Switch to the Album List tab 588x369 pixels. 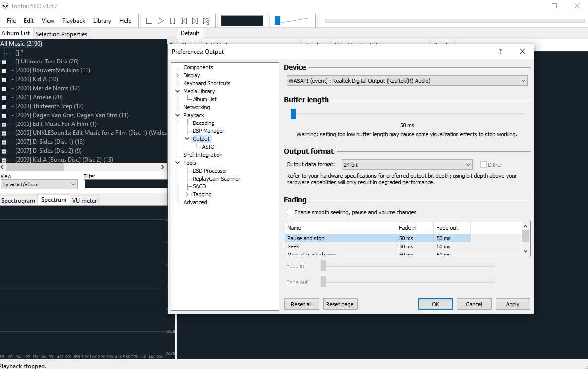coord(16,33)
